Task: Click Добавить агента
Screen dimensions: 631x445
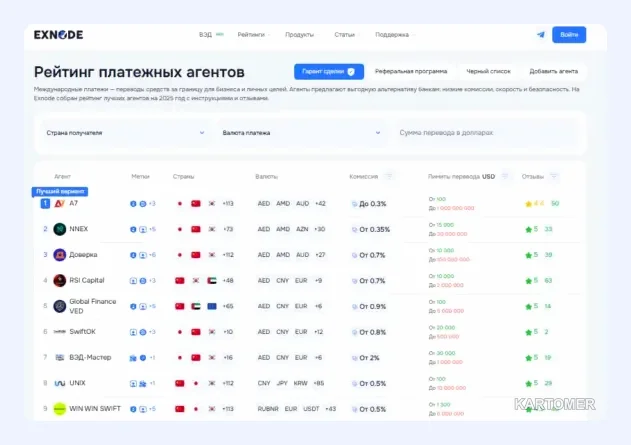Action: coord(553,71)
